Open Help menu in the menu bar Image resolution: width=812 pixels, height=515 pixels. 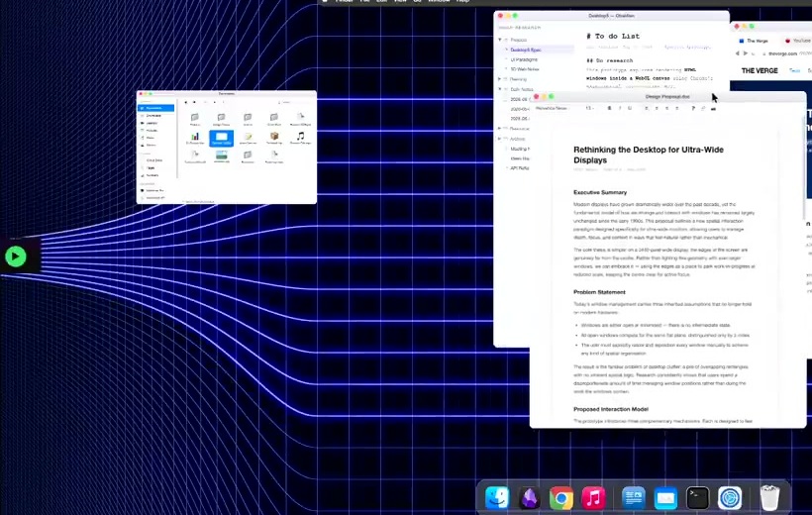[x=462, y=1]
